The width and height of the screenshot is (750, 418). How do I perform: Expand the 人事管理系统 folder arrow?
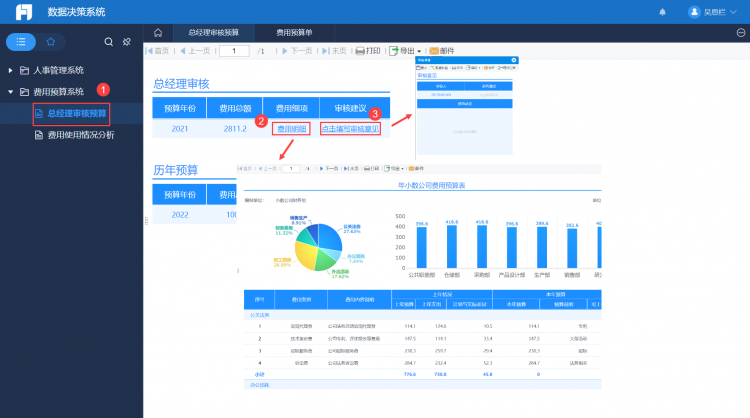10,70
